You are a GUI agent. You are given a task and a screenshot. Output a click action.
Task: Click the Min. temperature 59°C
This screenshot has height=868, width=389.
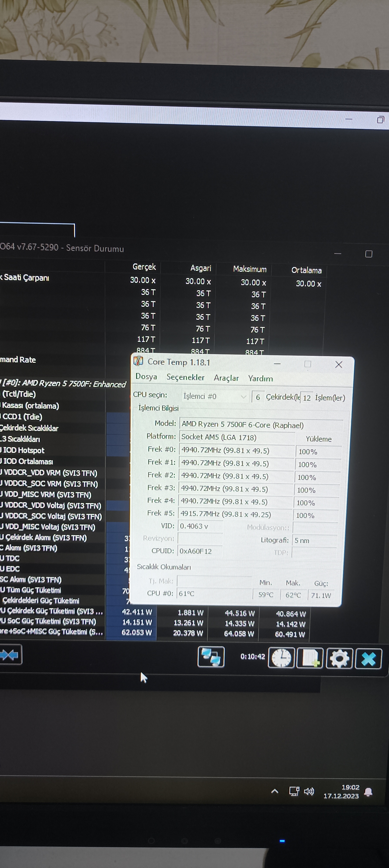coord(266,595)
